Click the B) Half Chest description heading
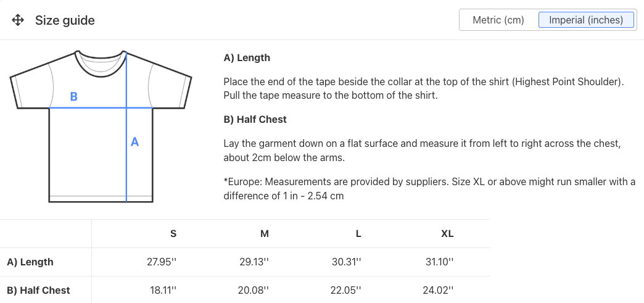Image resolution: width=644 pixels, height=303 pixels. click(255, 119)
